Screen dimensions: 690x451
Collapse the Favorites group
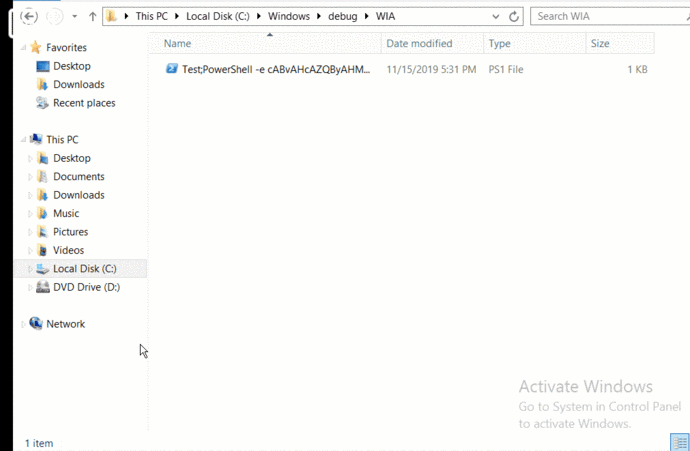click(x=23, y=48)
